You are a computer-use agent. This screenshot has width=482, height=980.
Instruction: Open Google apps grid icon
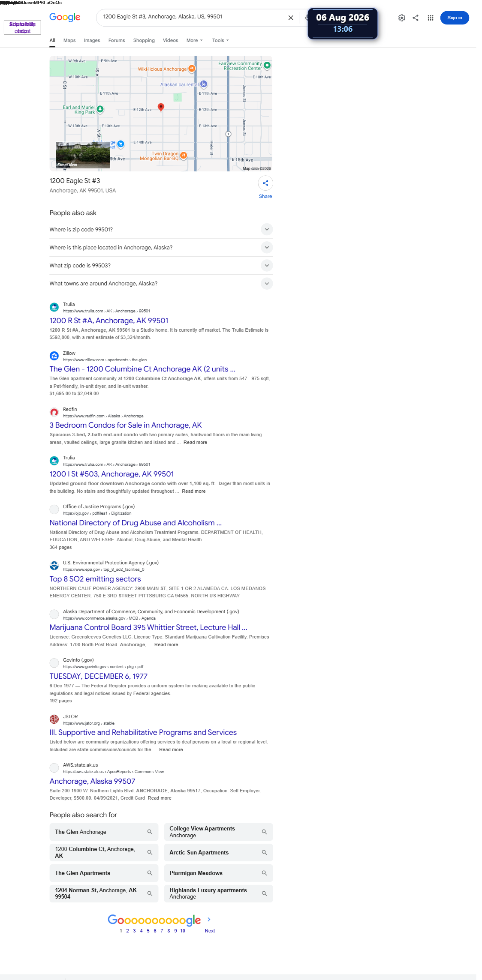click(431, 18)
